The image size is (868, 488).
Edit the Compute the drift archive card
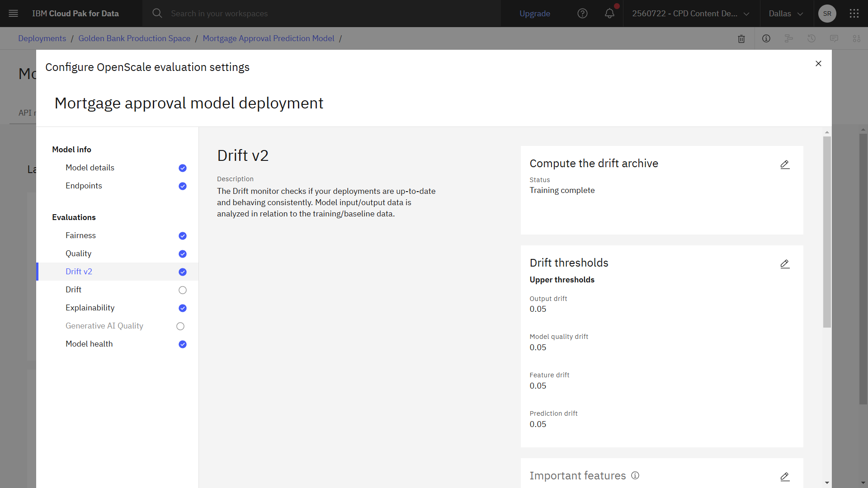click(785, 164)
